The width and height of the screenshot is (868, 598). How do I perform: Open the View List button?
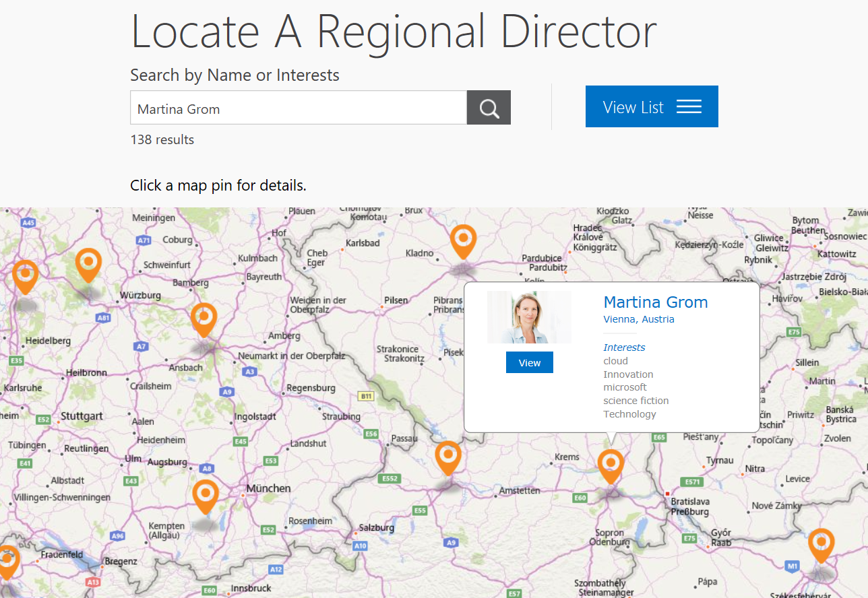click(651, 106)
